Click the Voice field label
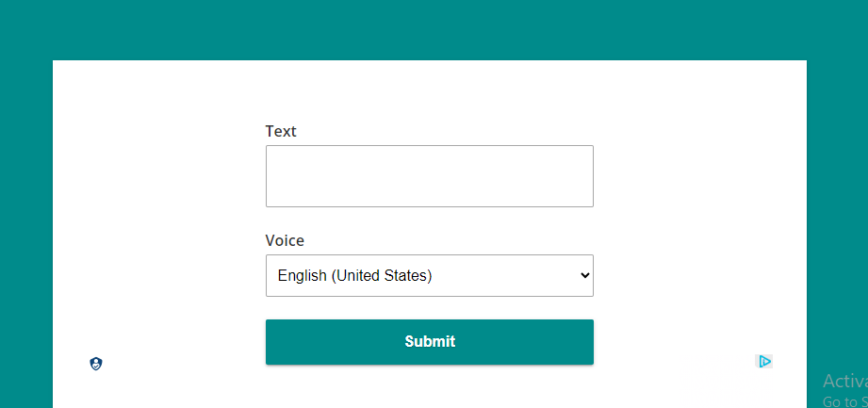The height and width of the screenshot is (408, 868). coord(285,240)
